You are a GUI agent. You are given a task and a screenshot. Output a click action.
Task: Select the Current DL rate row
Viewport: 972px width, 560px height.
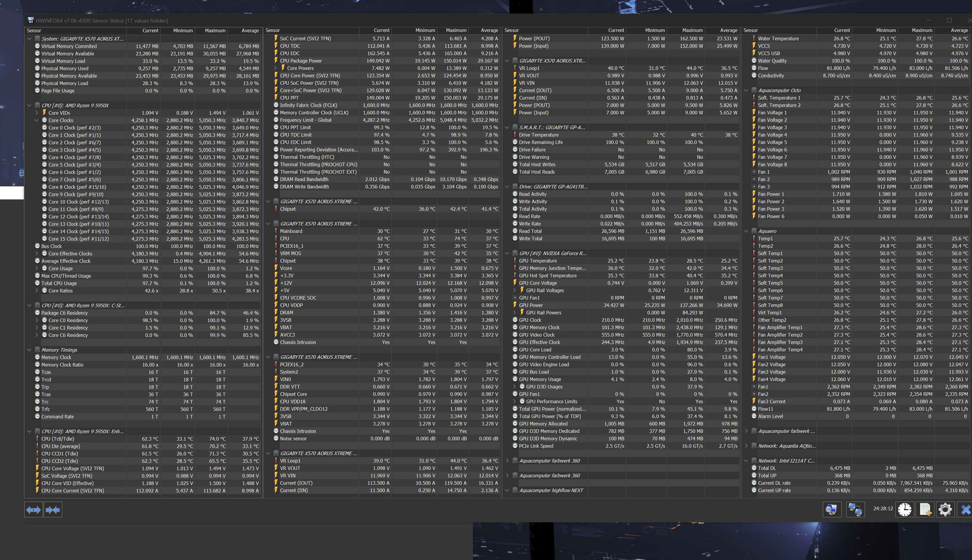tap(856, 483)
